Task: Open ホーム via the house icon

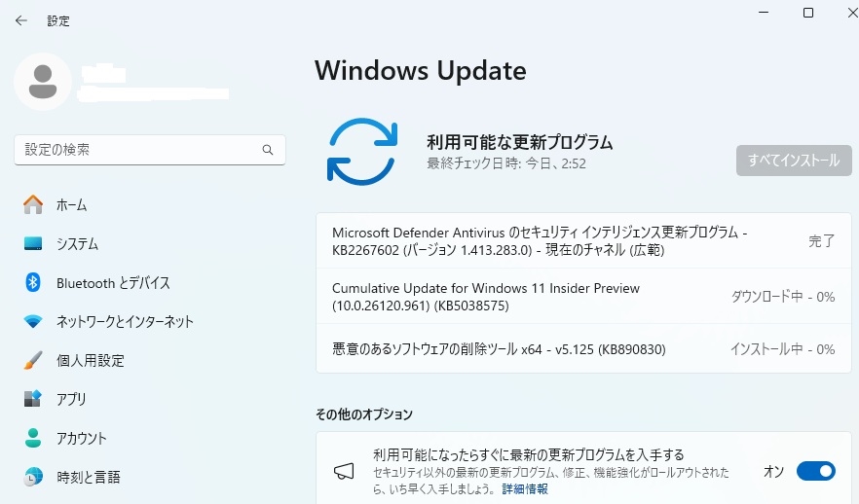Action: [x=33, y=204]
